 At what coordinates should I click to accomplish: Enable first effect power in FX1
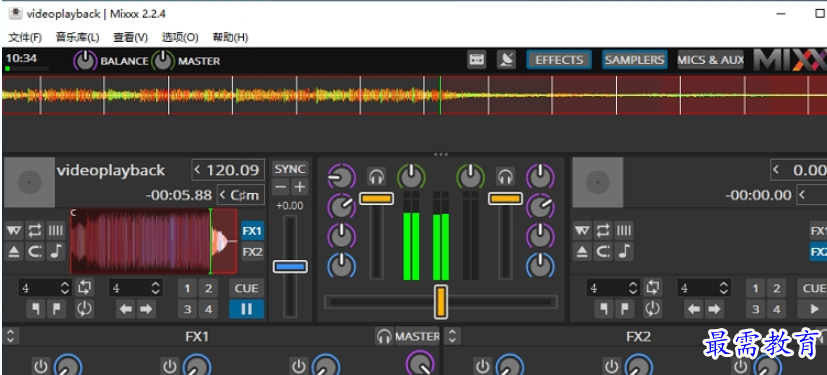click(41, 366)
